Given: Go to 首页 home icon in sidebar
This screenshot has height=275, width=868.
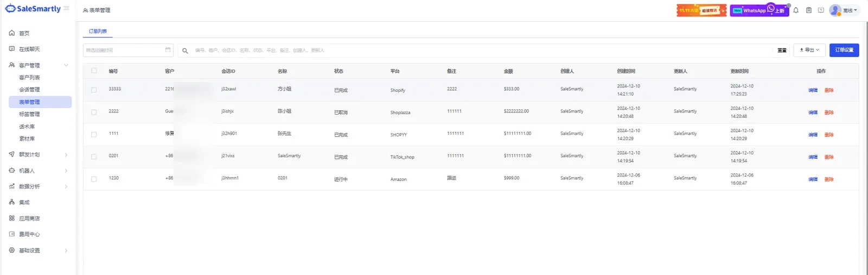Looking at the screenshot, I should [x=12, y=33].
